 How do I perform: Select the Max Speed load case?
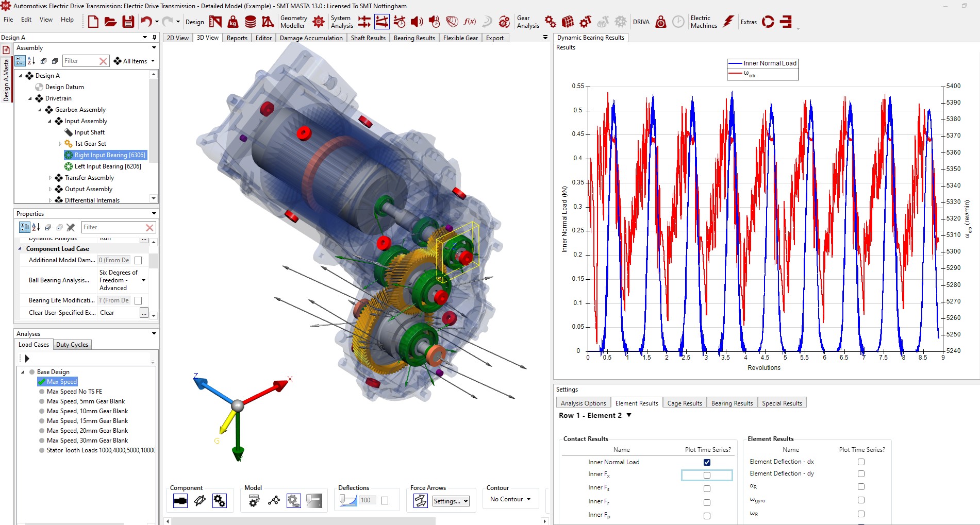(x=62, y=381)
